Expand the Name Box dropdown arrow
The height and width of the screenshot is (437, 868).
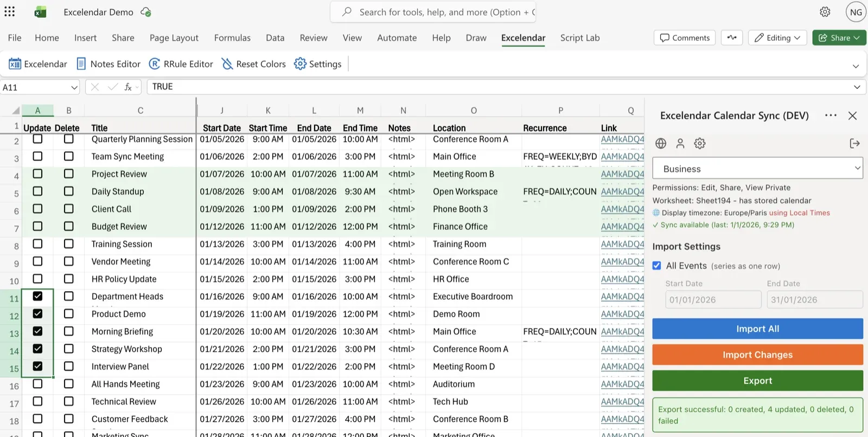pos(74,87)
